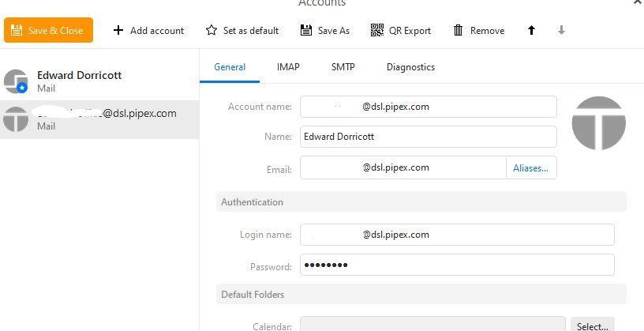This screenshot has width=644, height=331.
Task: Open the Diagnostics tab
Action: click(410, 67)
